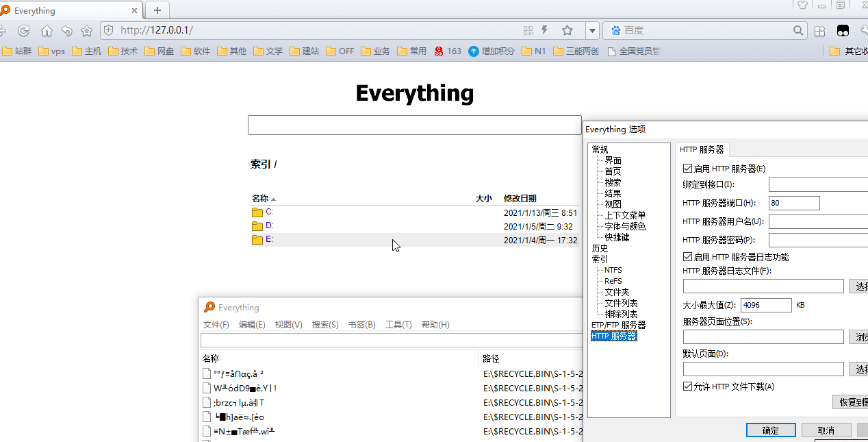Sort the web index by 名称 column
Image resolution: width=868 pixels, height=442 pixels.
[x=260, y=199]
